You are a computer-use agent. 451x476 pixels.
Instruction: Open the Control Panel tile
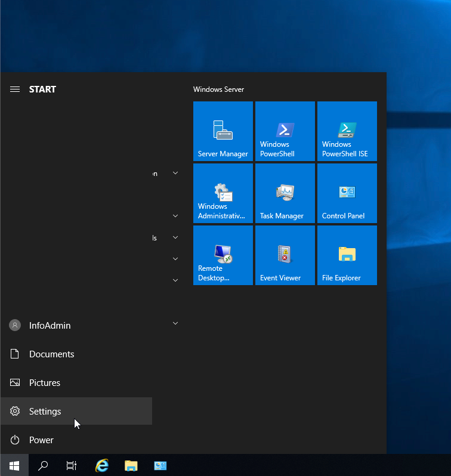tap(347, 193)
